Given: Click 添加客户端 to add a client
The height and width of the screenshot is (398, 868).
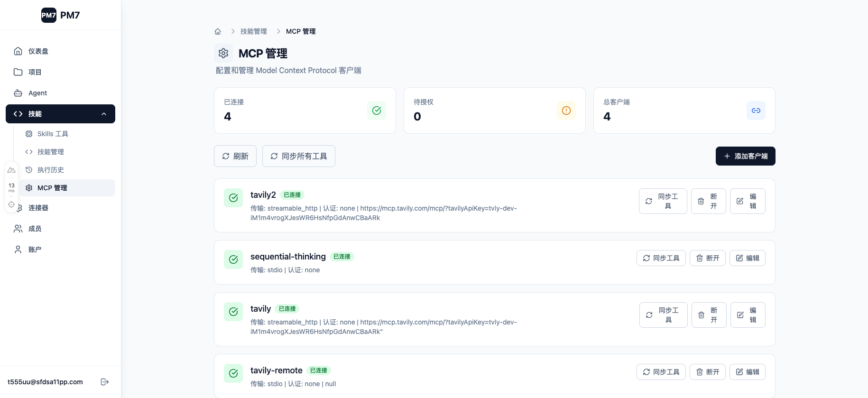Looking at the screenshot, I should [x=746, y=156].
